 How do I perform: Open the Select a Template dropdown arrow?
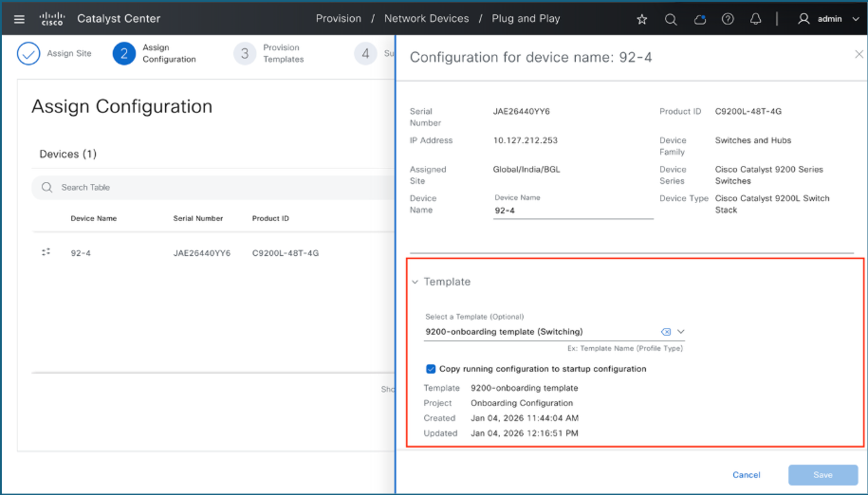click(681, 331)
